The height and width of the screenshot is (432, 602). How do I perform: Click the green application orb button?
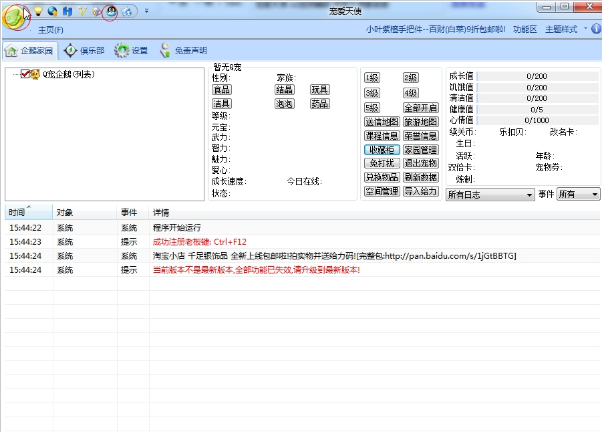(x=16, y=17)
